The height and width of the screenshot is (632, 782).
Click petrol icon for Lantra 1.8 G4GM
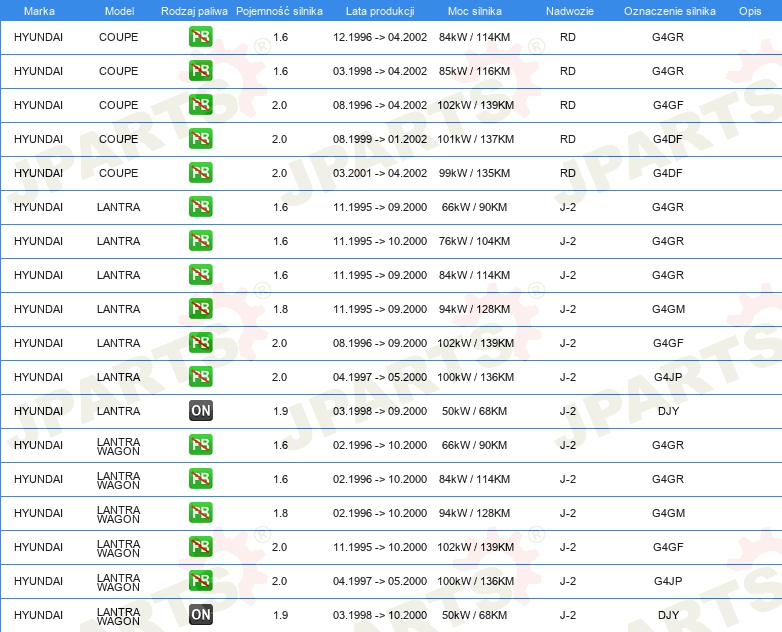(x=200, y=309)
